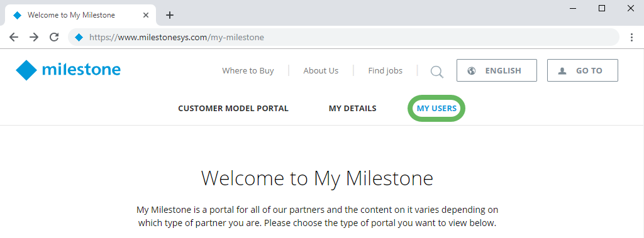Open the MY DETAILS menu item

(x=352, y=109)
